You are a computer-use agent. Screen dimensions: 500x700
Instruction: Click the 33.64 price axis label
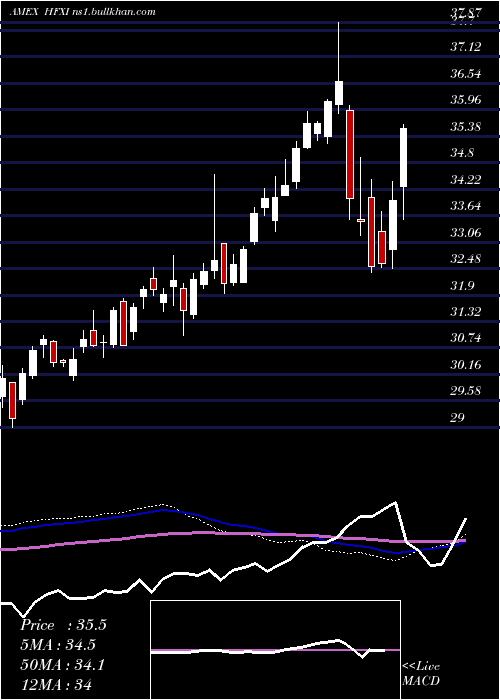[x=466, y=206]
